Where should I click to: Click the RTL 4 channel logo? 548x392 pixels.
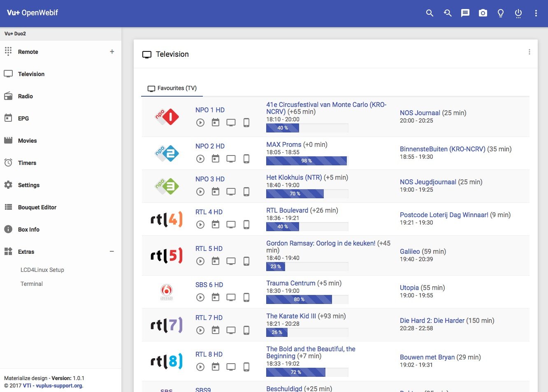(x=167, y=219)
